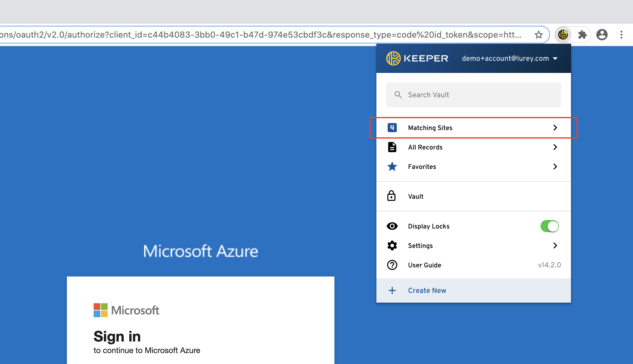
Task: Open the Extensions puzzle-piece menu
Action: [582, 35]
